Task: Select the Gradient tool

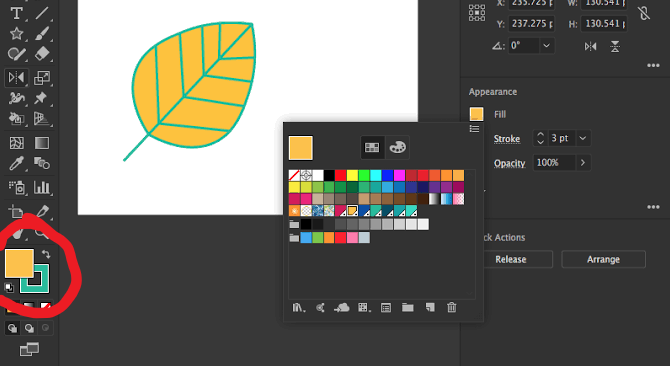Action: [x=41, y=143]
